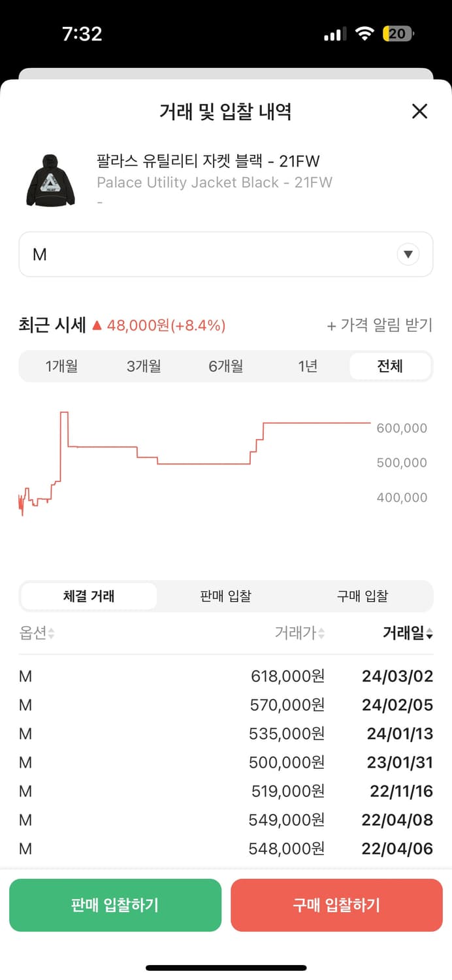The image size is (452, 980).
Task: Select the 1개월 chart period
Action: tap(61, 367)
